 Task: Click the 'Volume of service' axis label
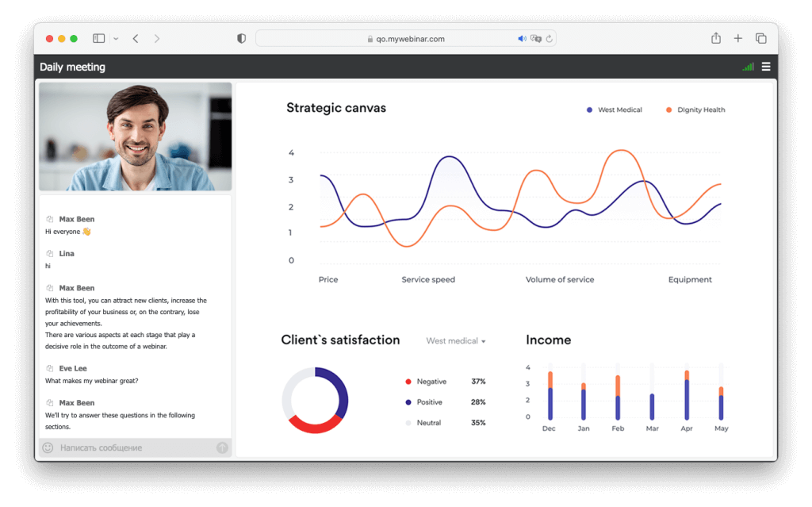pyautogui.click(x=560, y=279)
